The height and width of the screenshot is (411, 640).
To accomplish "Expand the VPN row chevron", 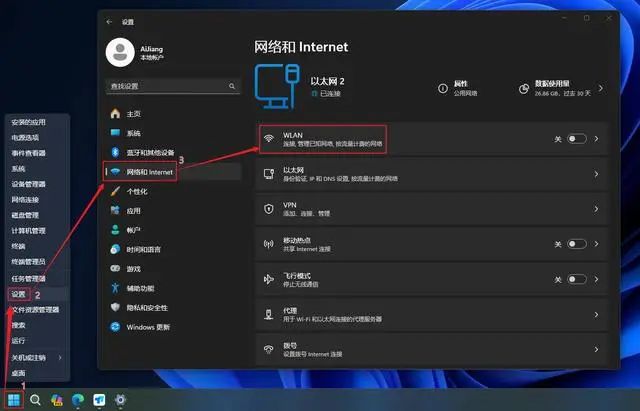I will point(596,209).
